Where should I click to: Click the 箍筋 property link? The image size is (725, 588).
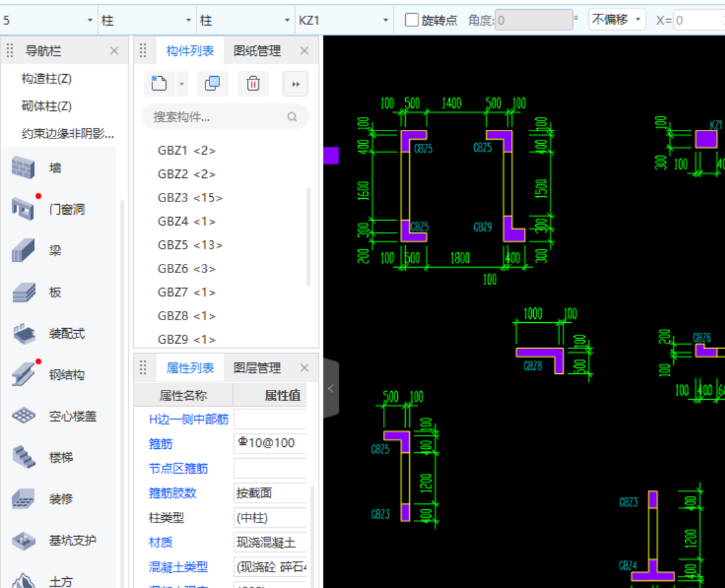160,444
